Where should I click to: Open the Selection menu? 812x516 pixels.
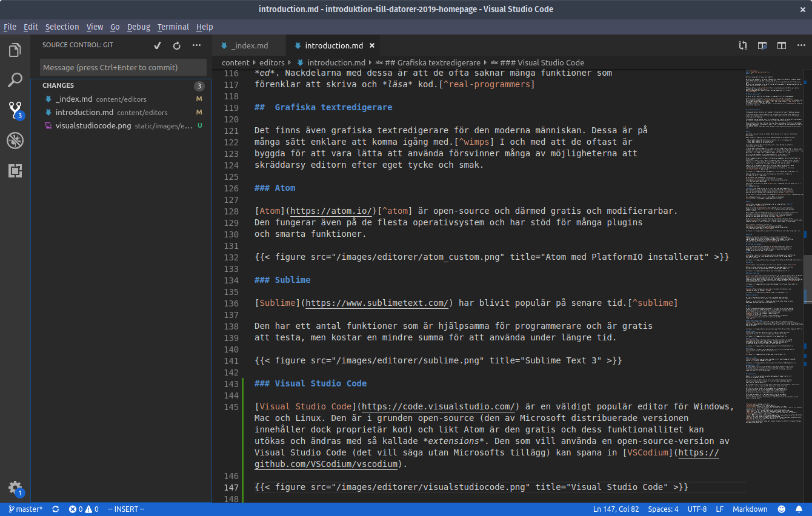[62, 27]
